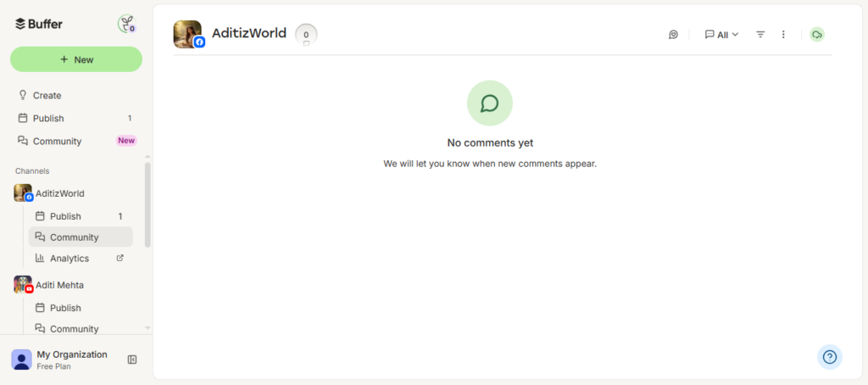Click the My Organization avatar icon
The image size is (868, 385).
21,360
